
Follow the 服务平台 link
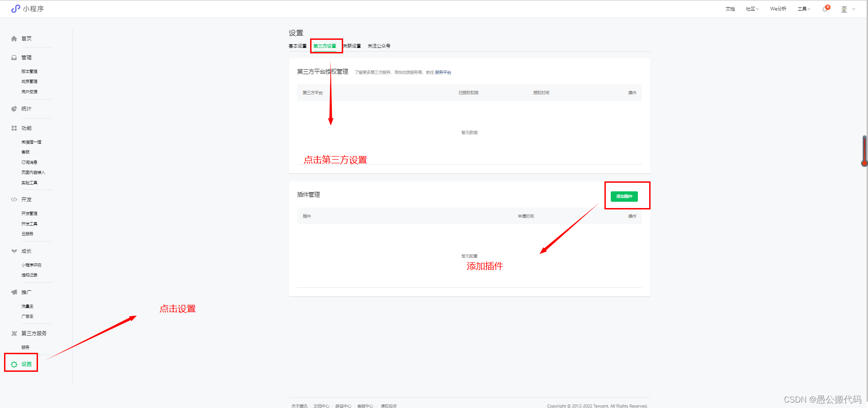(443, 72)
